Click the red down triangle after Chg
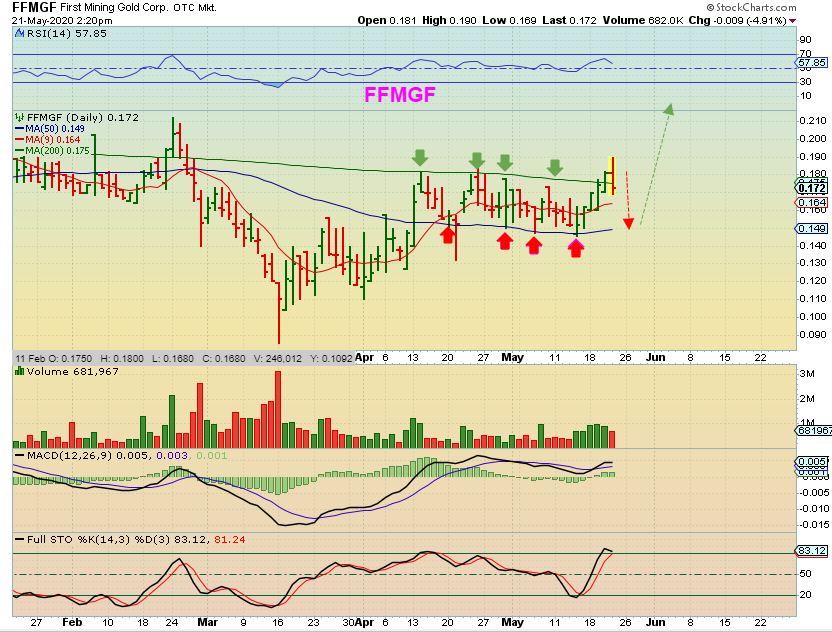 (x=793, y=21)
